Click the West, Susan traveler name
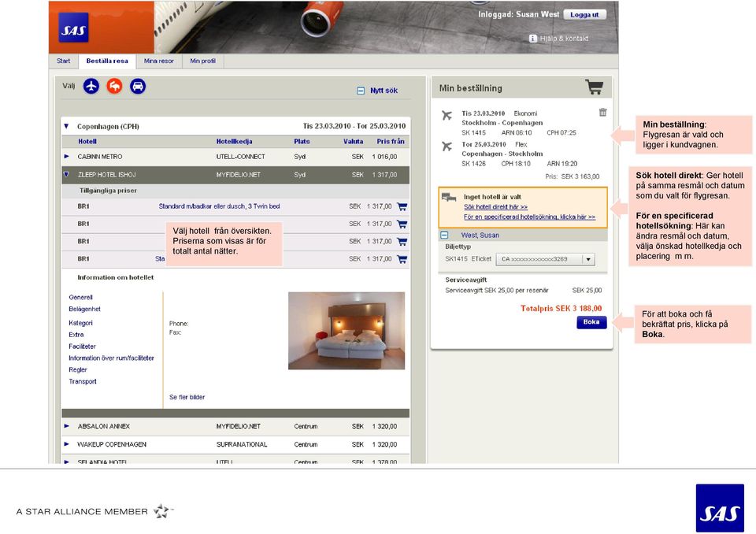The image size is (756, 534). (480, 235)
